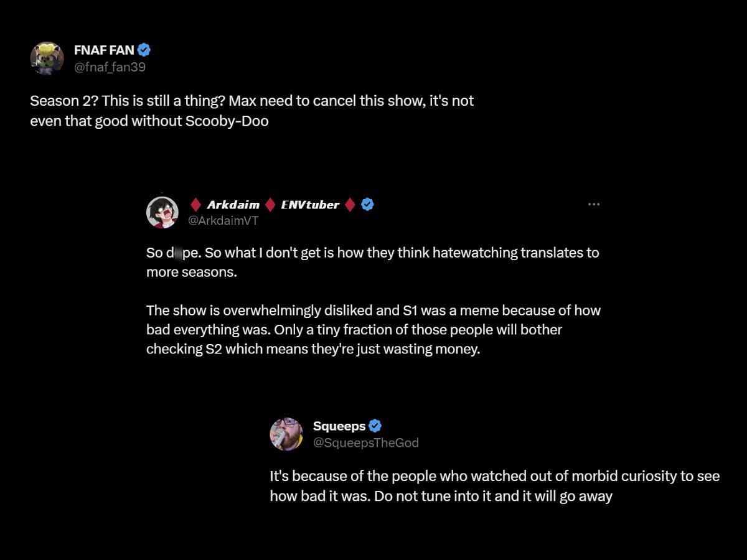Click the red diamond after ENVtuber

point(350,204)
